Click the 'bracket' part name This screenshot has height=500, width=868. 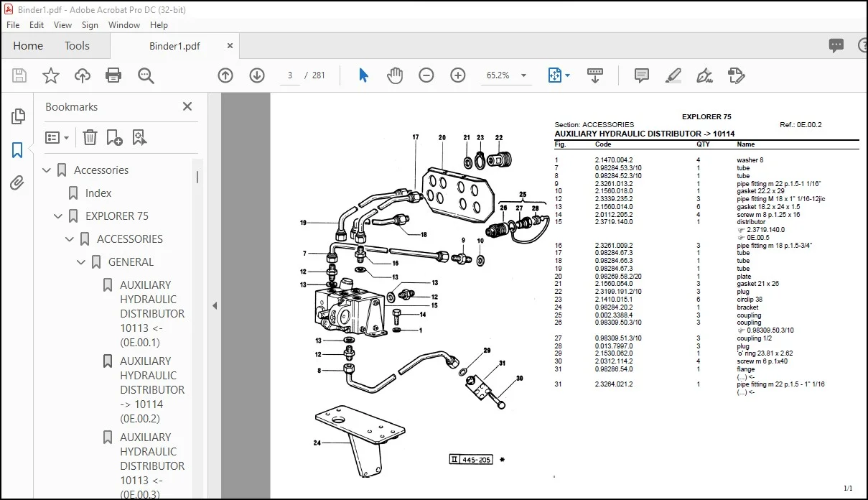tap(748, 307)
